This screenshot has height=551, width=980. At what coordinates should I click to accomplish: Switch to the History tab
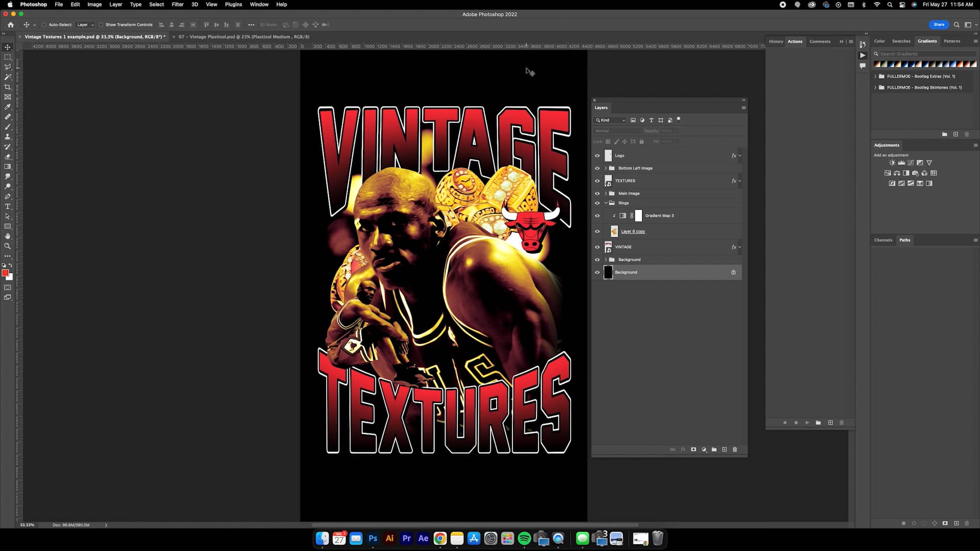(x=776, y=41)
